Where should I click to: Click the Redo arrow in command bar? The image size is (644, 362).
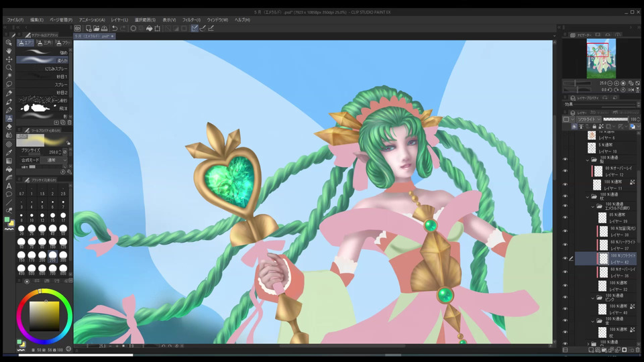tap(123, 28)
